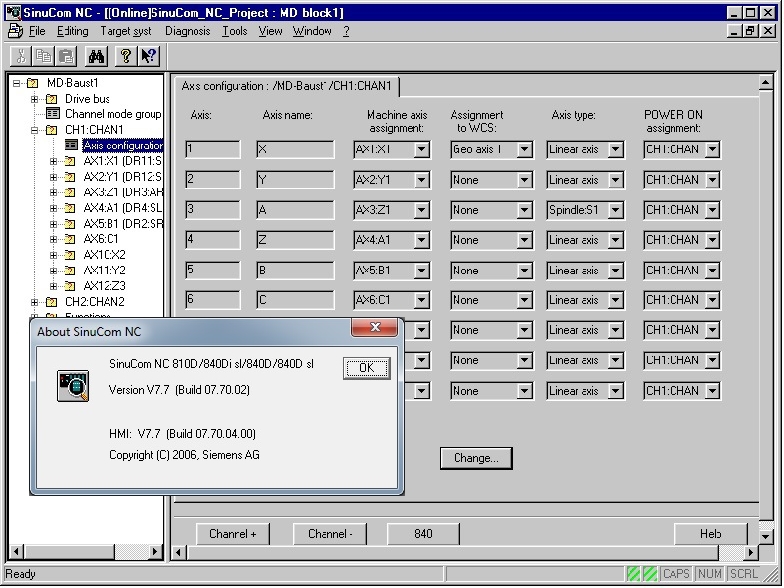Click OK in About SinuCom NC dialog
Viewport: 784px width, 588px height.
366,368
